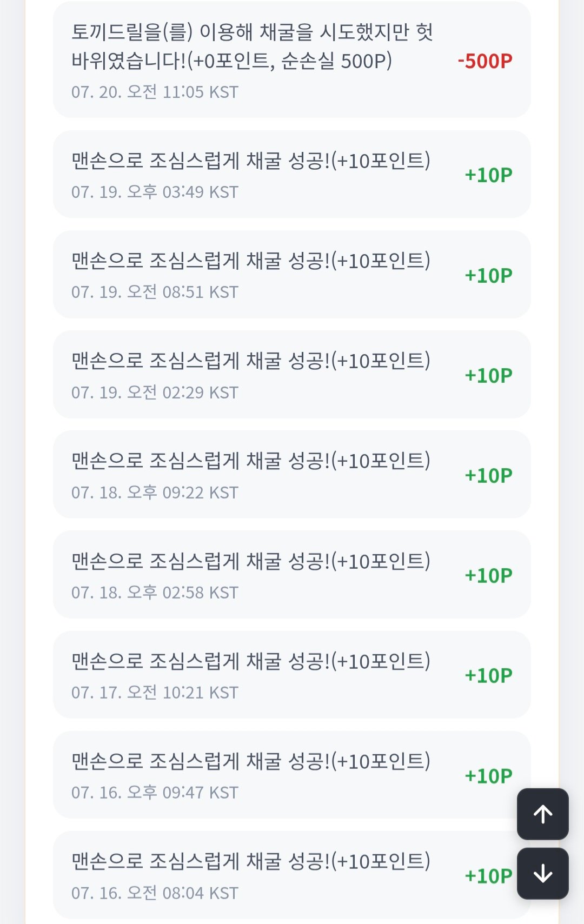Open the 07. 19. 오전 08:51 mining record
The height and width of the screenshot is (924, 584).
(291, 274)
